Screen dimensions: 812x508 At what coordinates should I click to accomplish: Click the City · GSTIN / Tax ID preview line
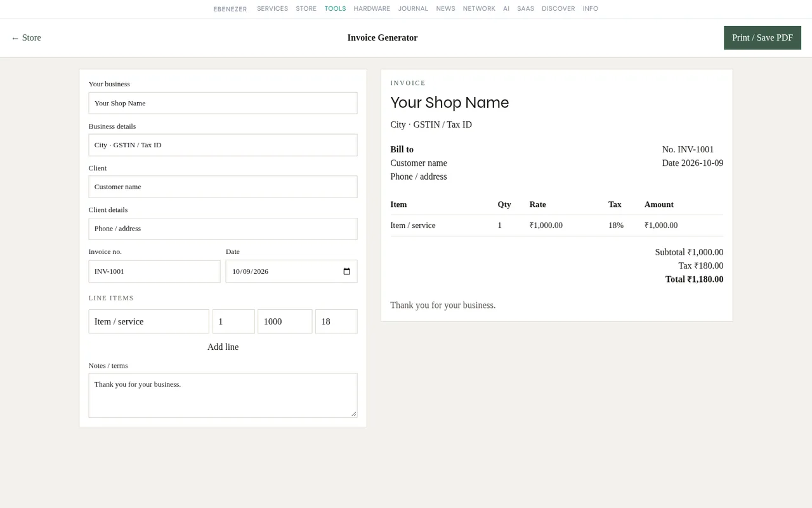pyautogui.click(x=431, y=124)
